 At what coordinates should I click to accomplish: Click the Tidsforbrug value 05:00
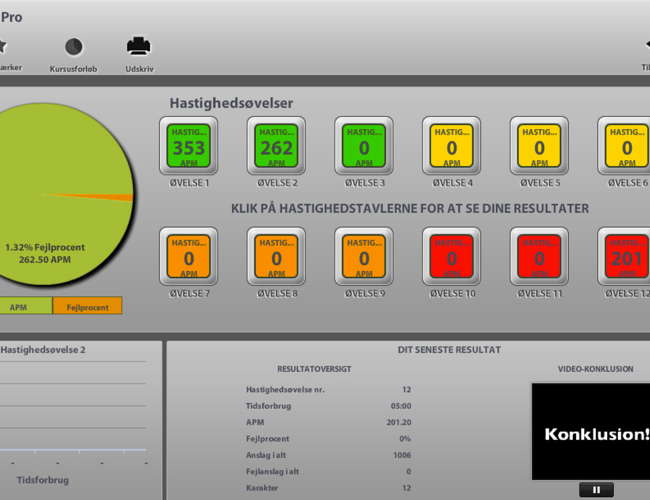pos(401,406)
